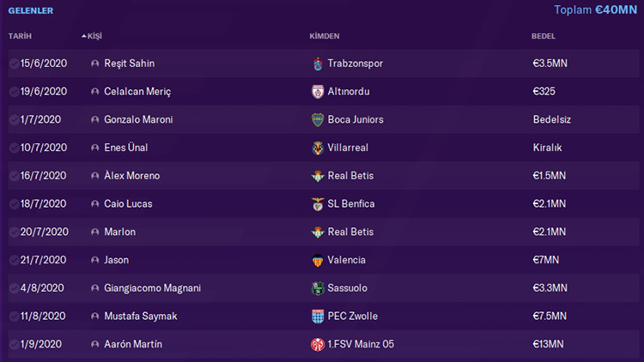Image resolution: width=644 pixels, height=362 pixels.
Task: Click the Villarreal club badge
Action: [317, 148]
